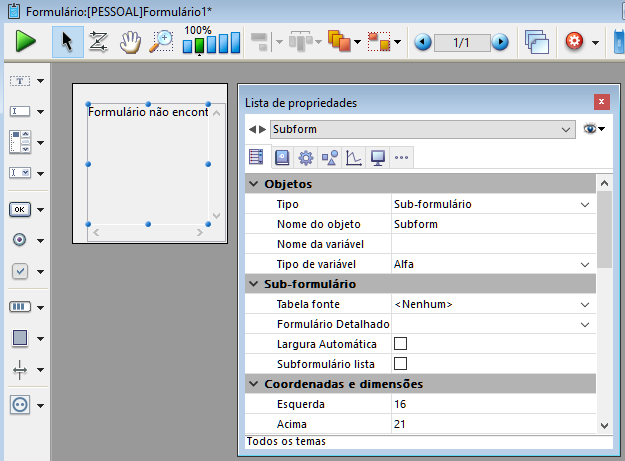Select the entry order tool
The height and width of the screenshot is (461, 625).
(98, 42)
